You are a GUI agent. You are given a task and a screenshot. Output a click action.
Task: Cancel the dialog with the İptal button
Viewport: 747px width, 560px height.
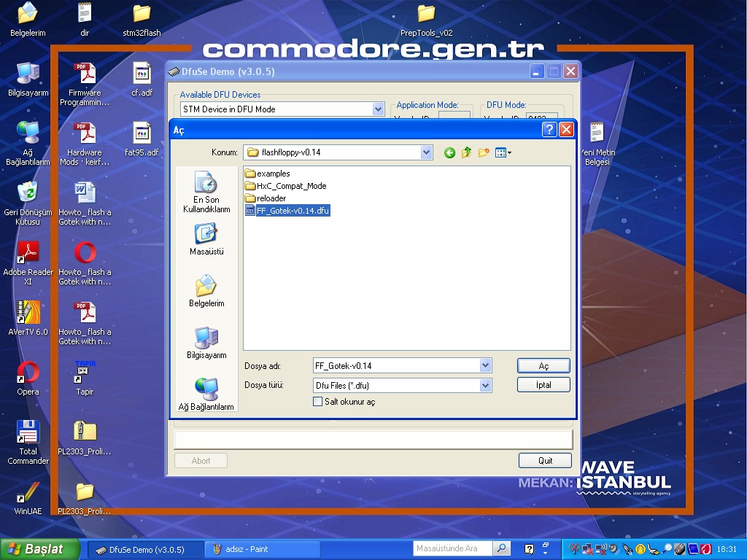[x=543, y=384]
